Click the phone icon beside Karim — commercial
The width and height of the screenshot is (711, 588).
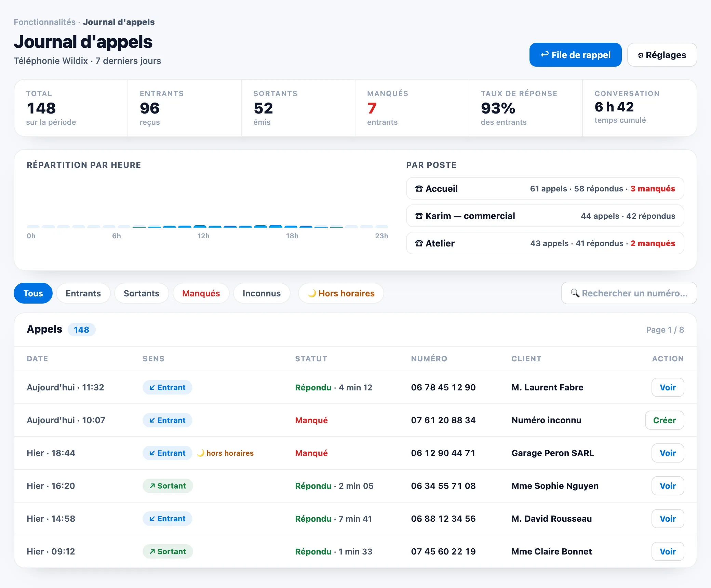click(419, 216)
